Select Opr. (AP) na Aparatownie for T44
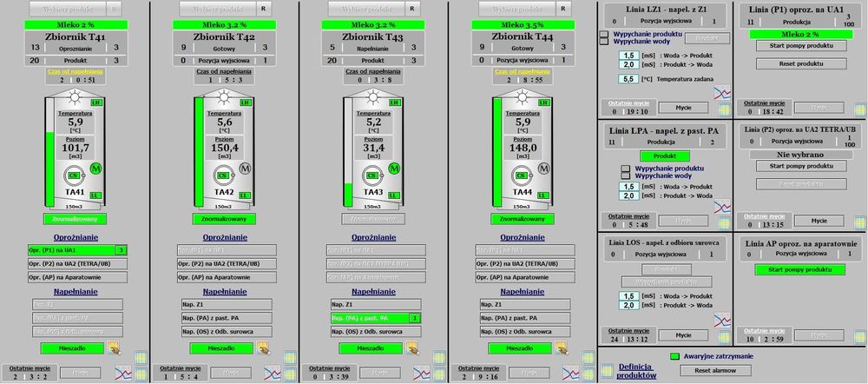 coord(525,277)
